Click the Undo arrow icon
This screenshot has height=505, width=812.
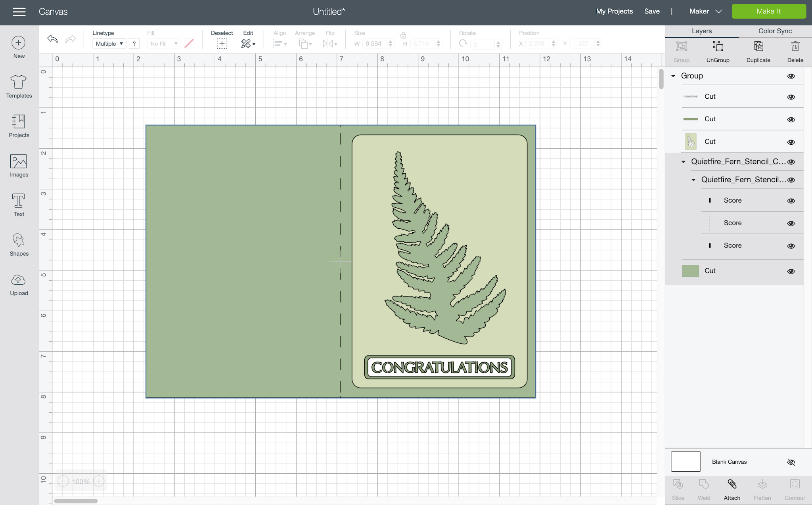pos(52,39)
